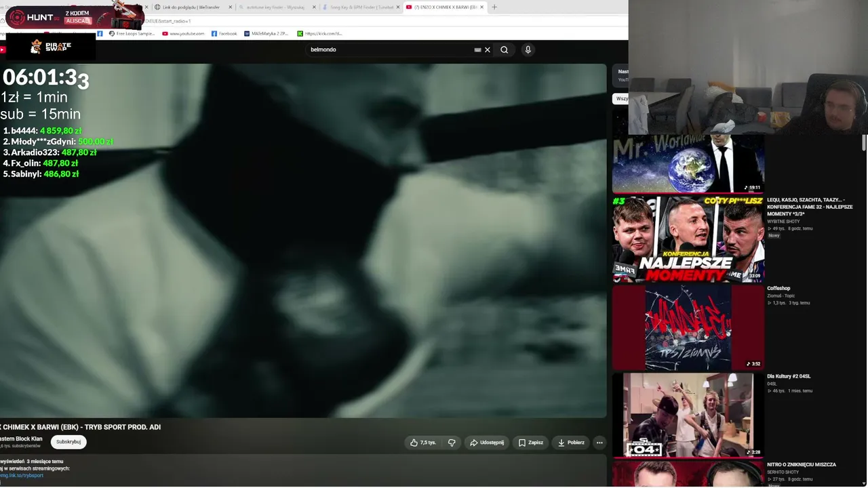Screen dimensions: 868x488
Task: Open the kick.com bookmark
Action: (319, 33)
